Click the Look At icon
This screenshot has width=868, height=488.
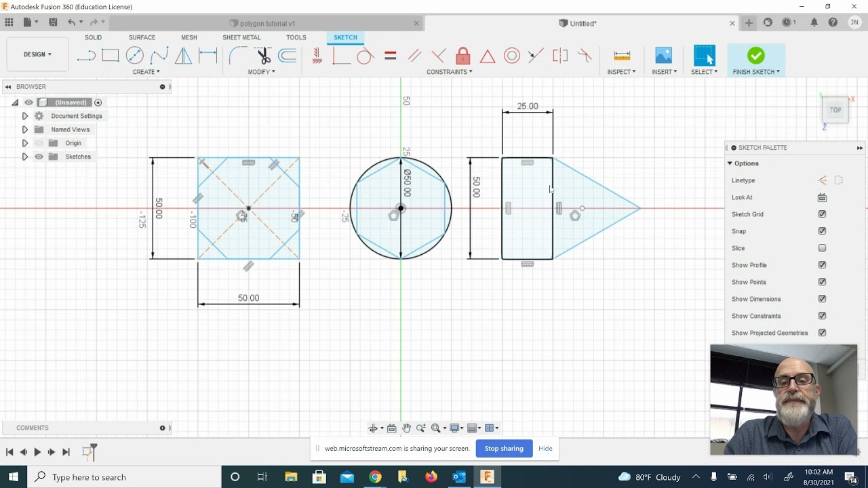(x=822, y=197)
